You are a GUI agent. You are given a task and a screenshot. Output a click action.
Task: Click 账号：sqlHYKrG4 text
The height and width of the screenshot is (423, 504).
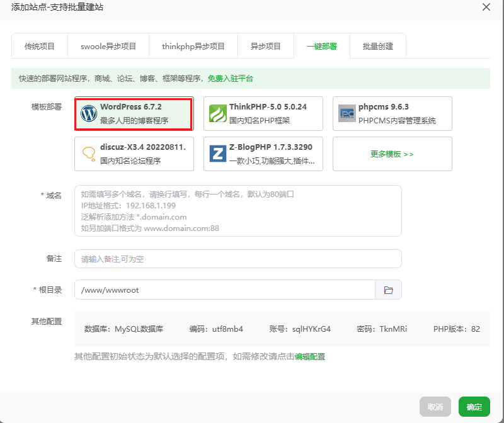[300, 329]
